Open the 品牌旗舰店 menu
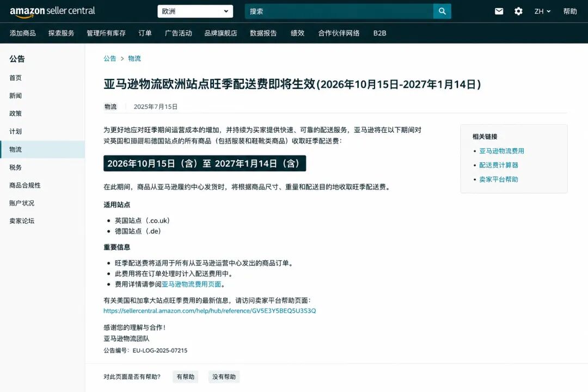 [221, 33]
